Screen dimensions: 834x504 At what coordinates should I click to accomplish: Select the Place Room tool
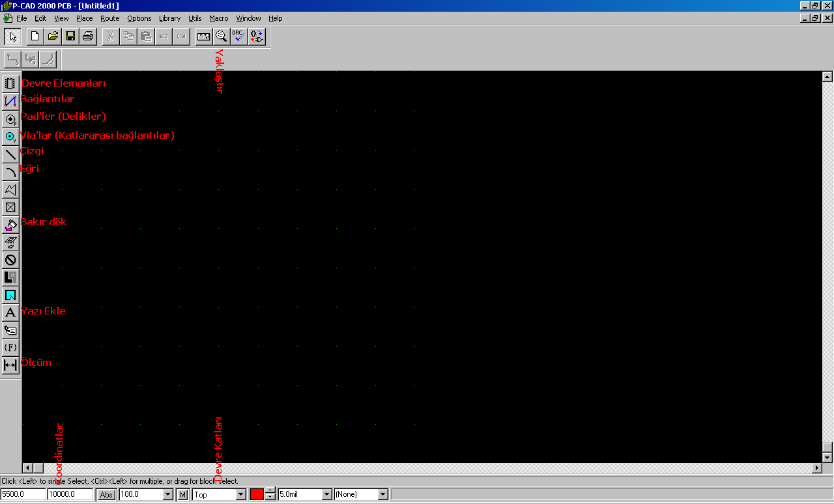pyautogui.click(x=10, y=295)
